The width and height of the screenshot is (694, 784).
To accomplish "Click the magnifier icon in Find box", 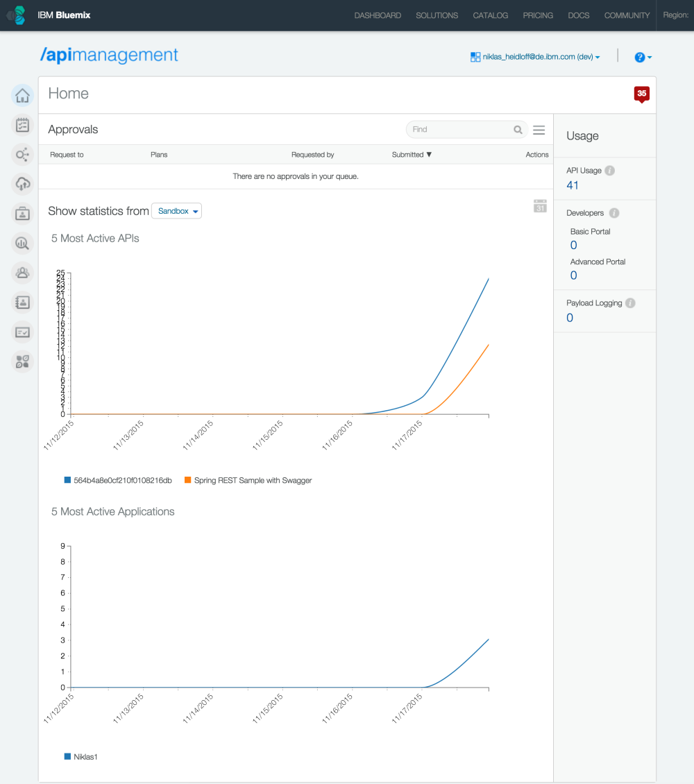I will pos(518,130).
